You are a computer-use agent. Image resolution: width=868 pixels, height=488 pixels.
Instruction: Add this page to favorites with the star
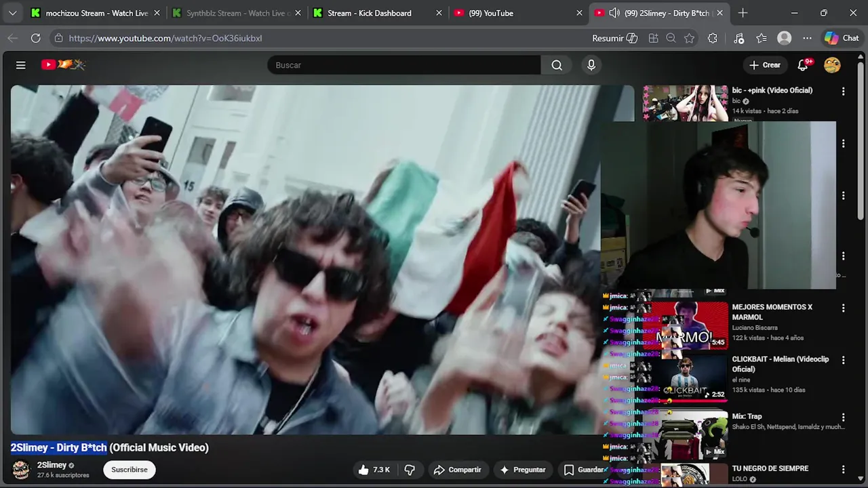point(690,38)
